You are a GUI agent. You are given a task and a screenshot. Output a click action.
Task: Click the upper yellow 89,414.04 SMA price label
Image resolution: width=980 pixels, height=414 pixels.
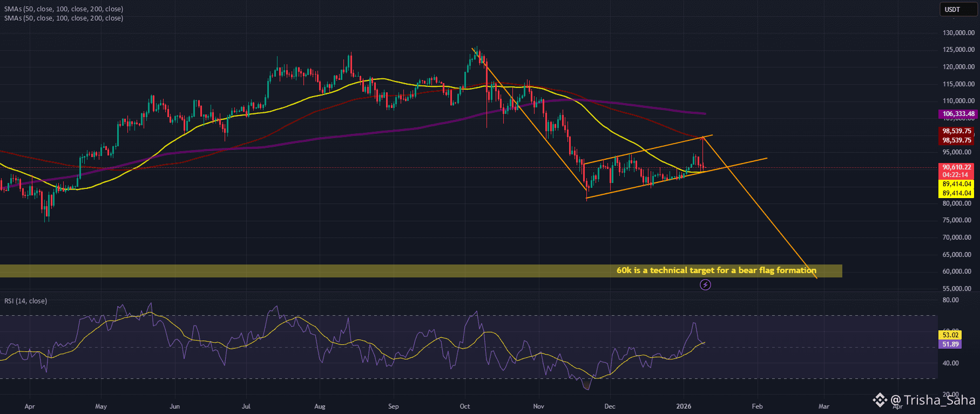pos(956,184)
